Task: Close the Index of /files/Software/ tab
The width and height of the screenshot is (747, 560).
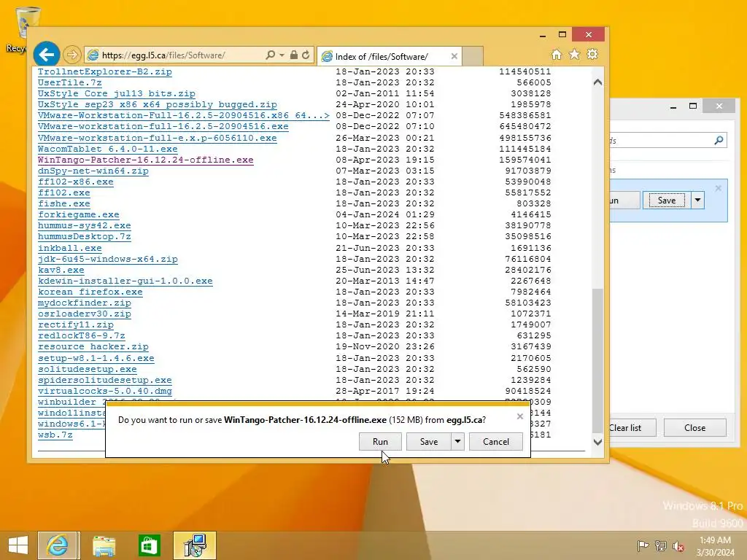Action: pyautogui.click(x=454, y=56)
